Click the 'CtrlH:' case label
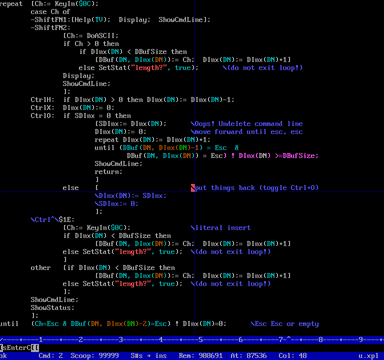Screen dimensions: 384x360 tap(42, 100)
